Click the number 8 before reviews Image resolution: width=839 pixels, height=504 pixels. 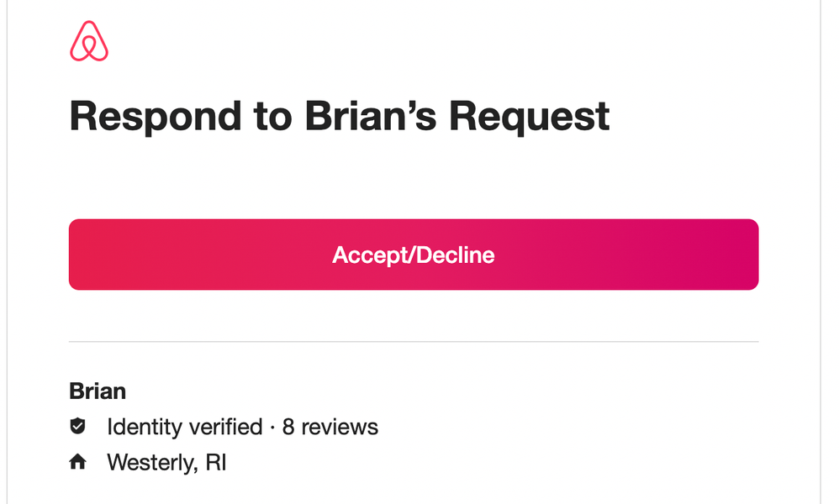coord(288,427)
